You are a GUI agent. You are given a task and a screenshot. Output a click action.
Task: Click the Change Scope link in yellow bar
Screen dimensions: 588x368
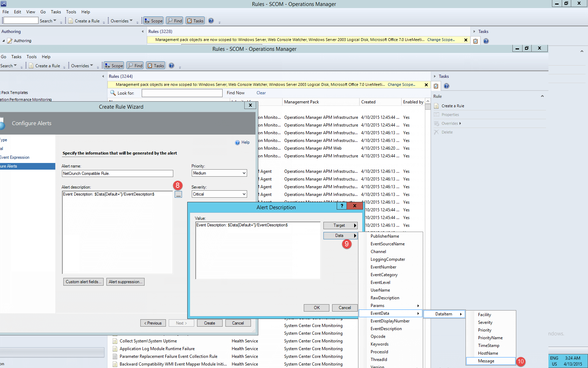[401, 84]
